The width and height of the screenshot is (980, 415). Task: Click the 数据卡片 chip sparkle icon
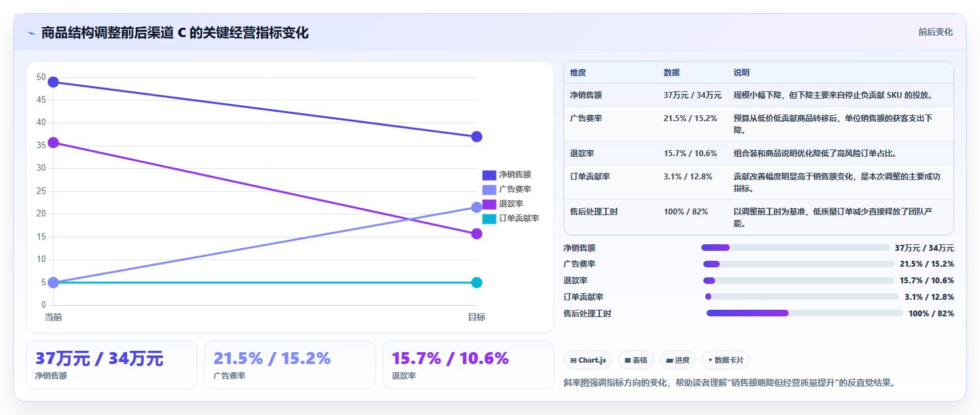click(710, 361)
